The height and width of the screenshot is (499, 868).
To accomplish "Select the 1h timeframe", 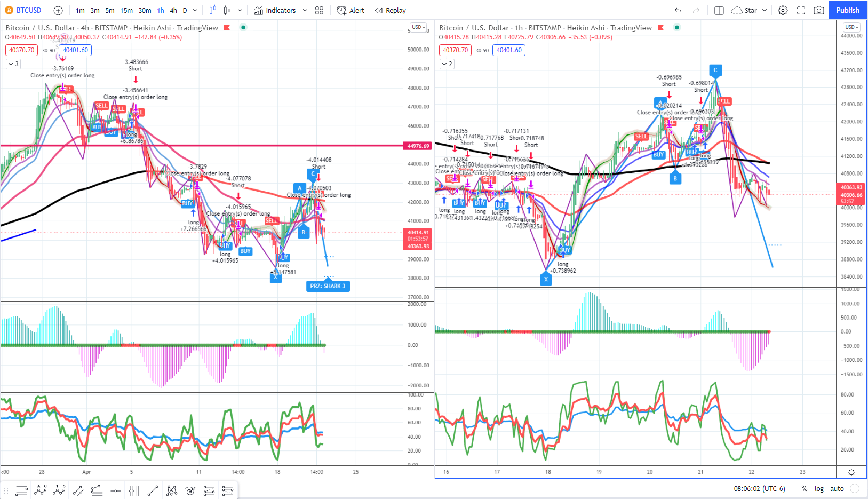I will (x=161, y=10).
